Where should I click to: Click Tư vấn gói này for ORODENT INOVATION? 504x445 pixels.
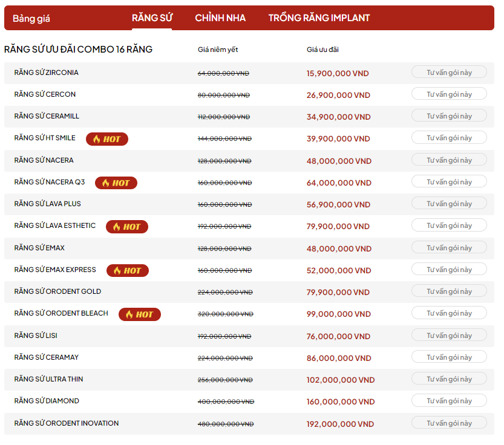[x=449, y=422]
